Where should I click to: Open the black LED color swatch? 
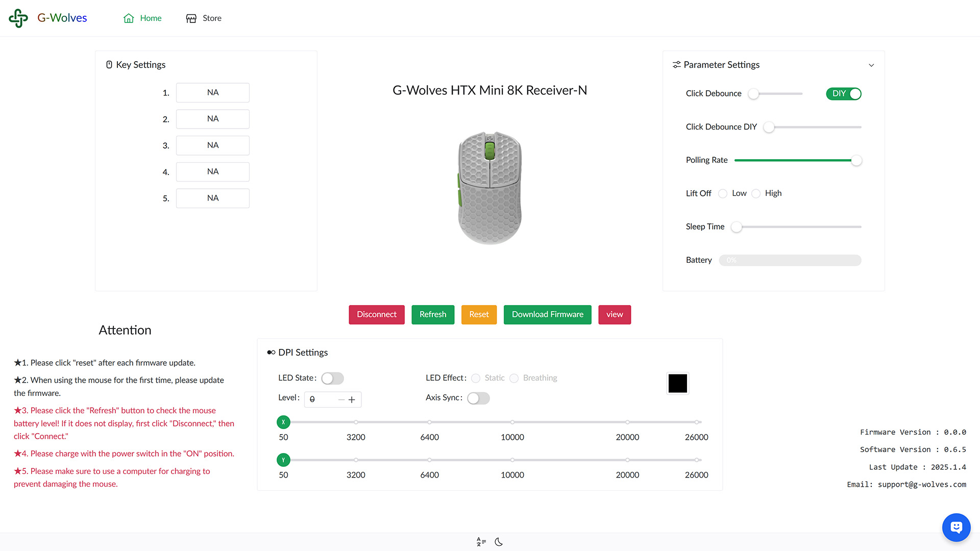[678, 384]
